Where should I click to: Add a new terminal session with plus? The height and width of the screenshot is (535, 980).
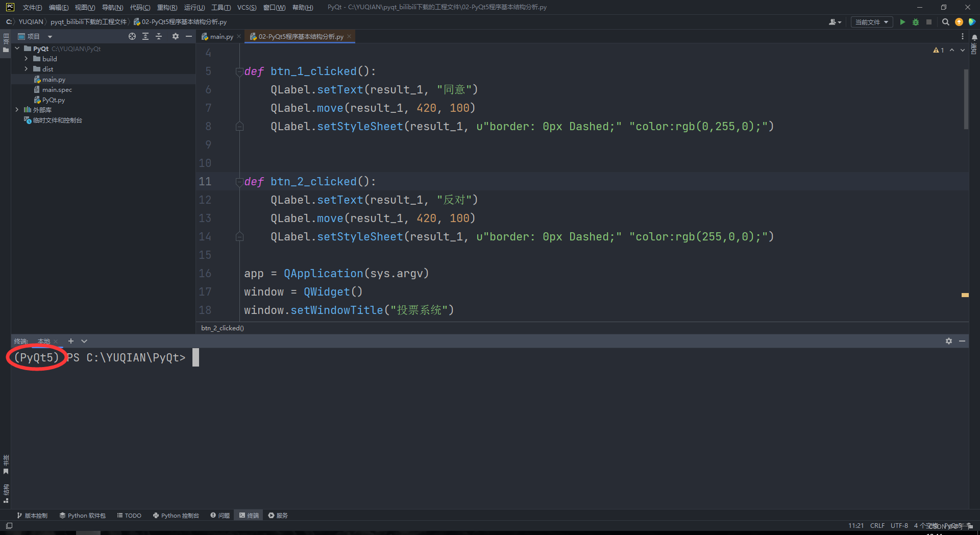(71, 341)
